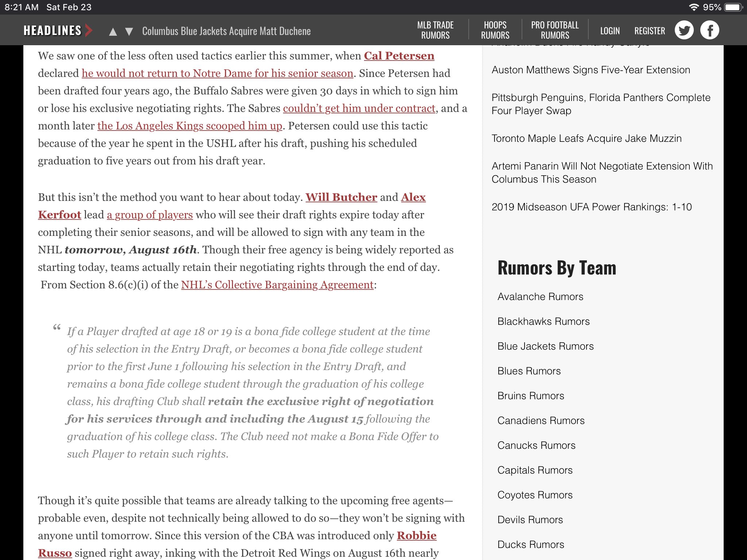Open Blue Jackets Rumors team link
The width and height of the screenshot is (747, 560).
pos(546,346)
